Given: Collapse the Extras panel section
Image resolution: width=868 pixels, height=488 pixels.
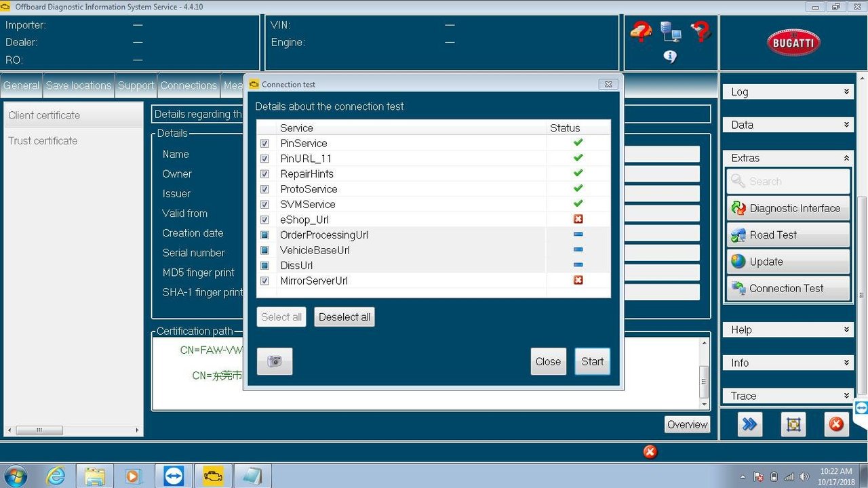Looking at the screenshot, I should (788, 158).
